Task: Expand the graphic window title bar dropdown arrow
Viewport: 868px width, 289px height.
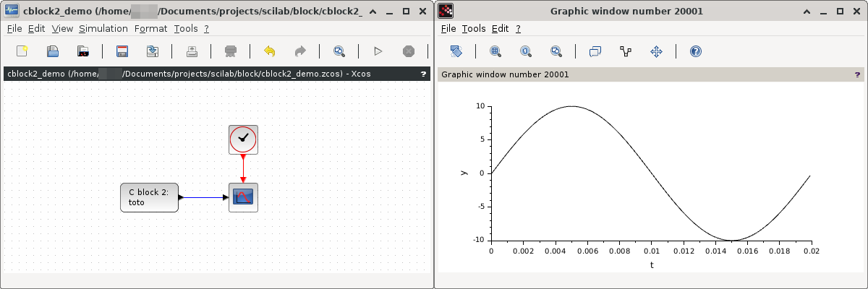Action: [806, 11]
